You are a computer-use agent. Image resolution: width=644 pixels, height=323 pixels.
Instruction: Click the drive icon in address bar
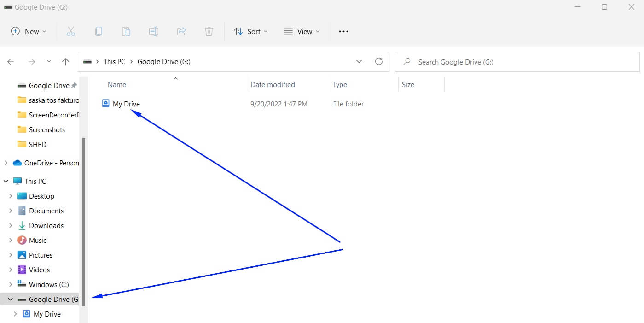point(87,62)
